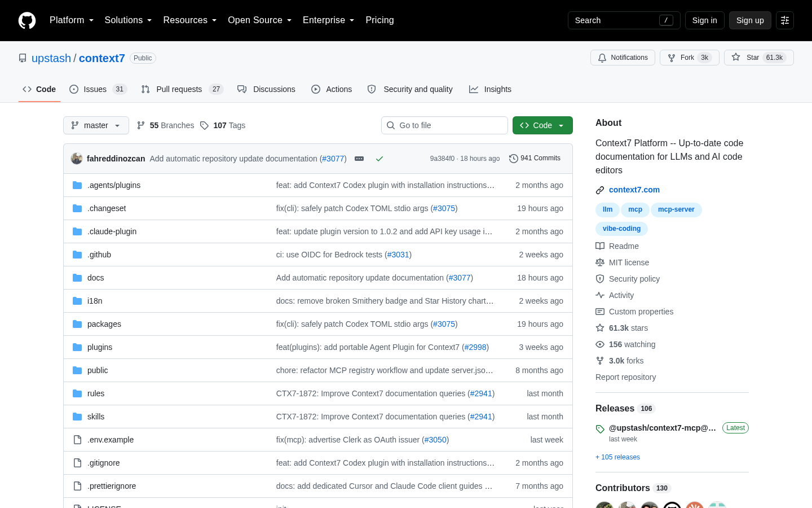
Task: Click Report repository link
Action: click(625, 377)
